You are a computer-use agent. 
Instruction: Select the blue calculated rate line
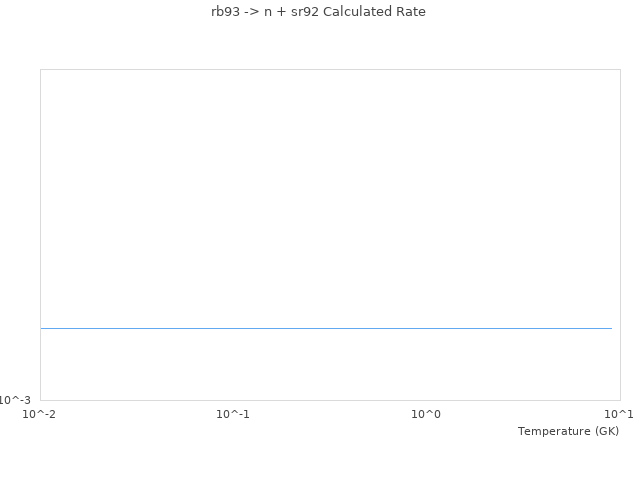[326, 328]
